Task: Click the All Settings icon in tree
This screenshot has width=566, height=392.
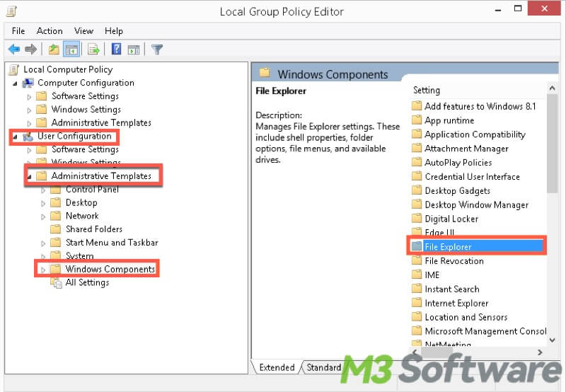Action: point(56,283)
